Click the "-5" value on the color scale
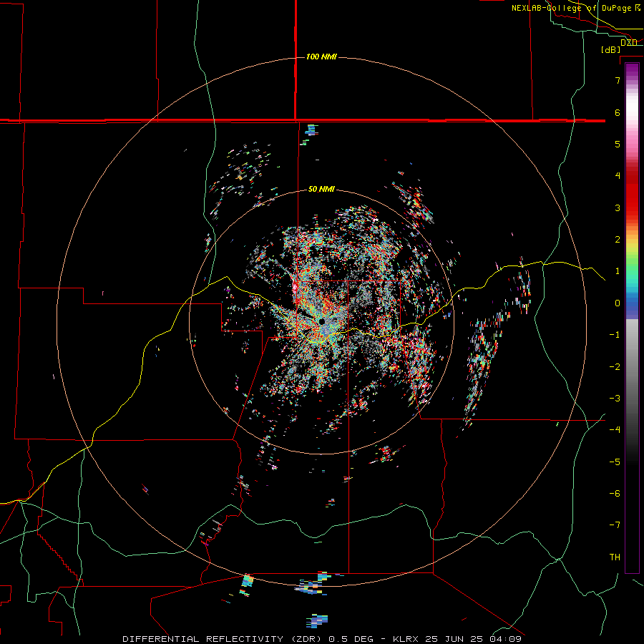Viewport: 644px width, 644px height. pos(615,462)
